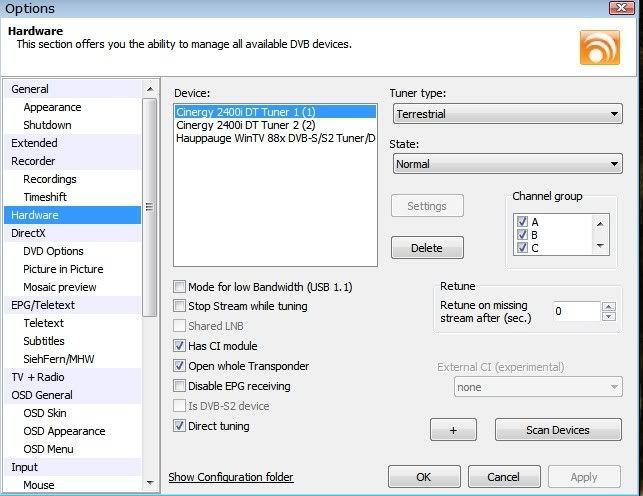Click the Retune seconds input field
The width and height of the screenshot is (643, 496).
(x=577, y=312)
